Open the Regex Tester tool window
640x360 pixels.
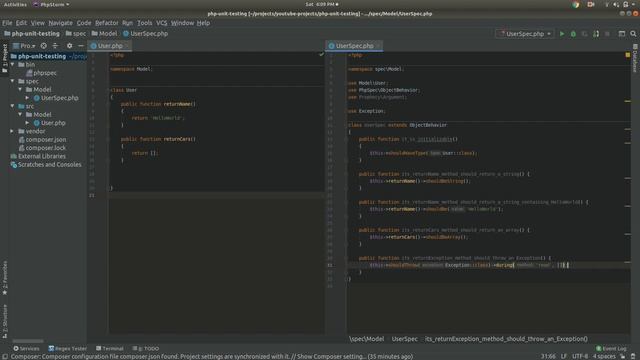(67, 349)
